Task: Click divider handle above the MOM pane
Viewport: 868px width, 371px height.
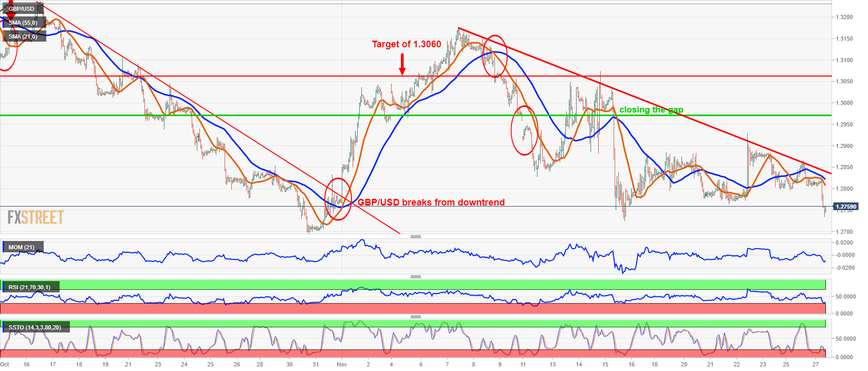Action: [x=416, y=237]
